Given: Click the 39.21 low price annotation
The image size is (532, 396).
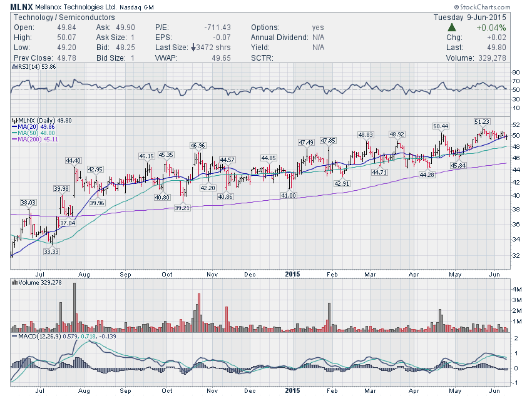Looking at the screenshot, I should pyautogui.click(x=182, y=208).
